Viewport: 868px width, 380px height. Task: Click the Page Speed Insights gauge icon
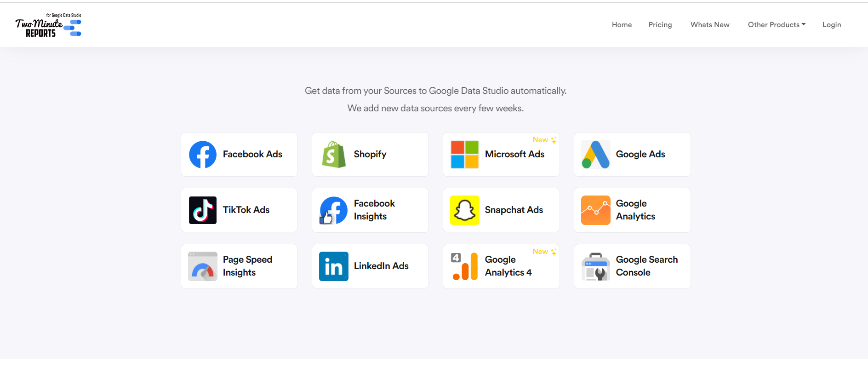203,266
